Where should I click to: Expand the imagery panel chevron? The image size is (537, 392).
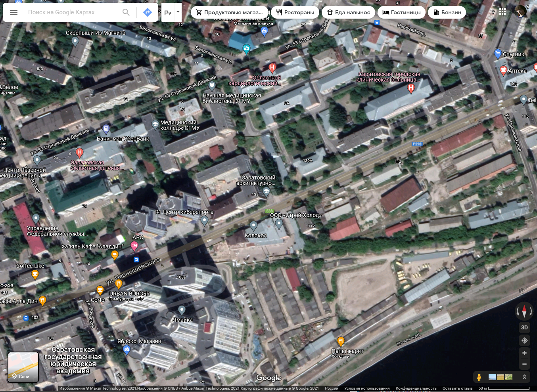pos(524,377)
